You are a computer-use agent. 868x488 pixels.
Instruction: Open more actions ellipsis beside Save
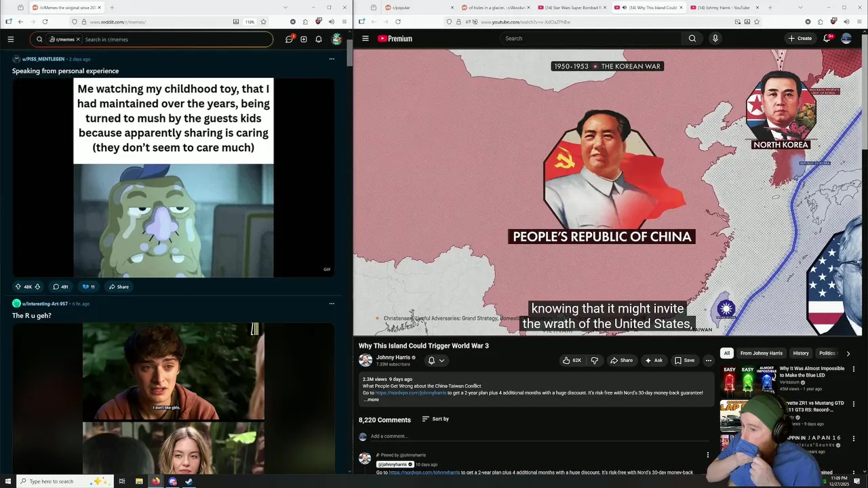(x=708, y=361)
